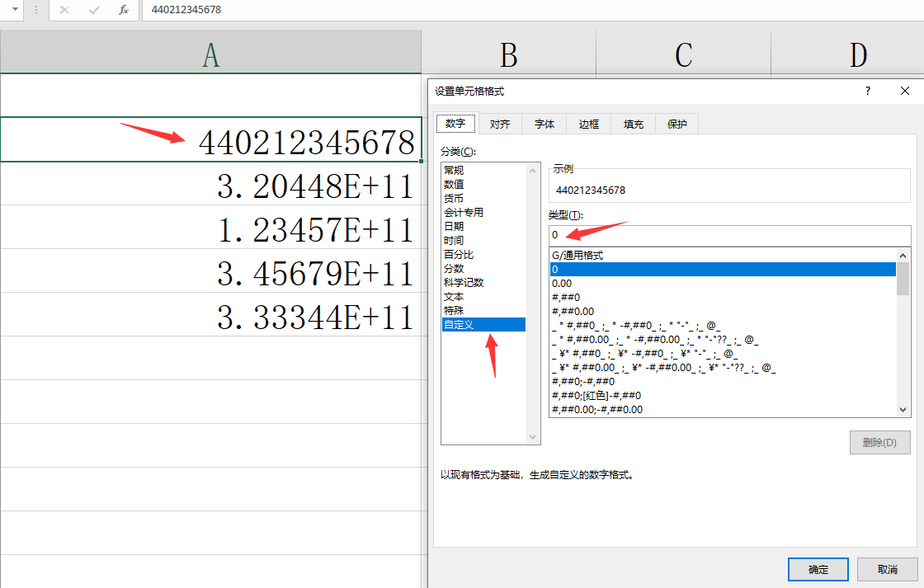924x588 pixels.
Task: Expand the Name Box dropdown arrow
Action: [x=15, y=10]
